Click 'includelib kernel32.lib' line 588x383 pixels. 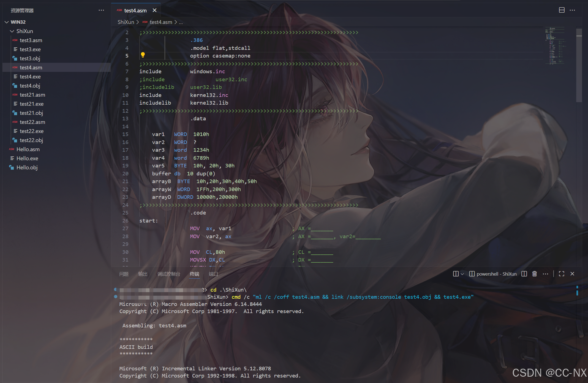click(184, 103)
